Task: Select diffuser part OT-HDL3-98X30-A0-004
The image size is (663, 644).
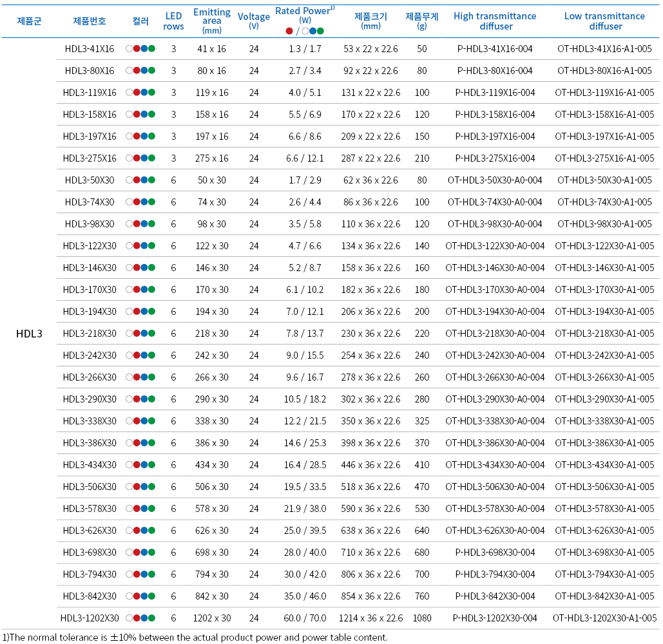Action: pos(495,224)
